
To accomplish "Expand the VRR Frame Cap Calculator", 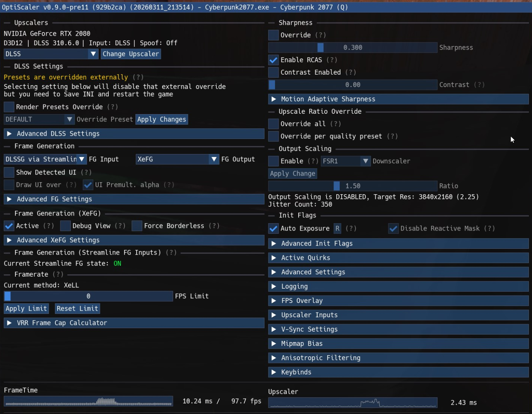I will coord(134,323).
